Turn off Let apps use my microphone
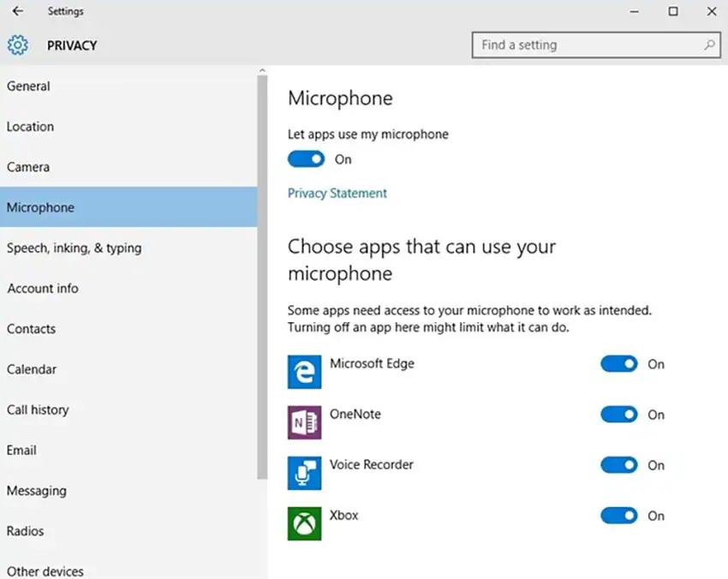 (306, 159)
